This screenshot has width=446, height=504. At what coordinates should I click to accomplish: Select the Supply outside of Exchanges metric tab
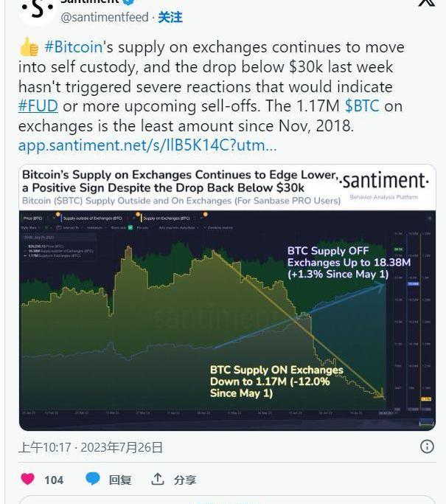pos(92,218)
